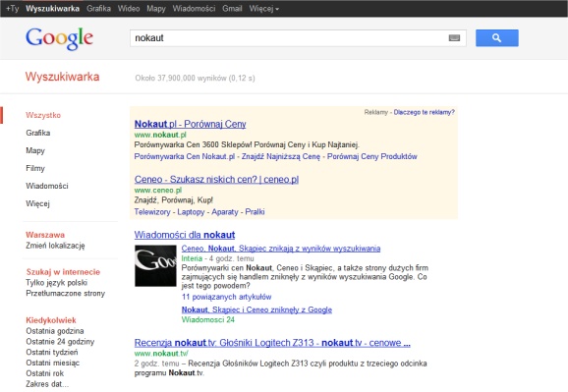Screen dimensions: 568x392
Task: Click the www.nokaut.pl green URL
Action: 160,135
